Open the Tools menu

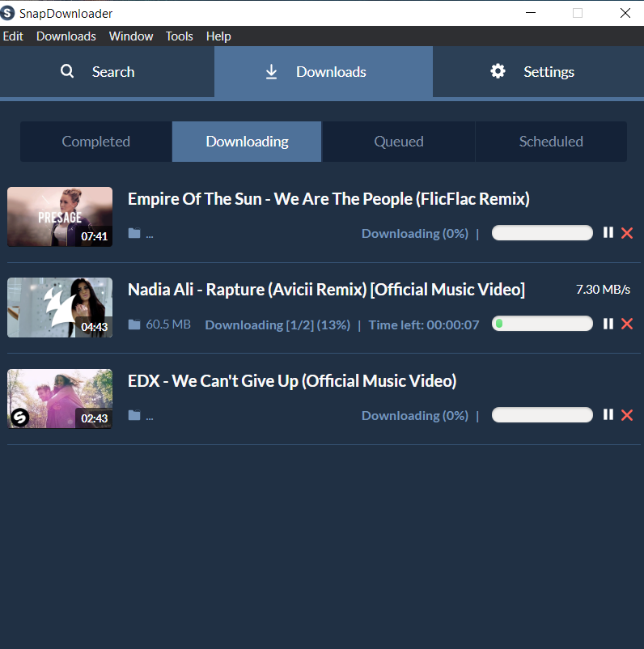tap(180, 36)
